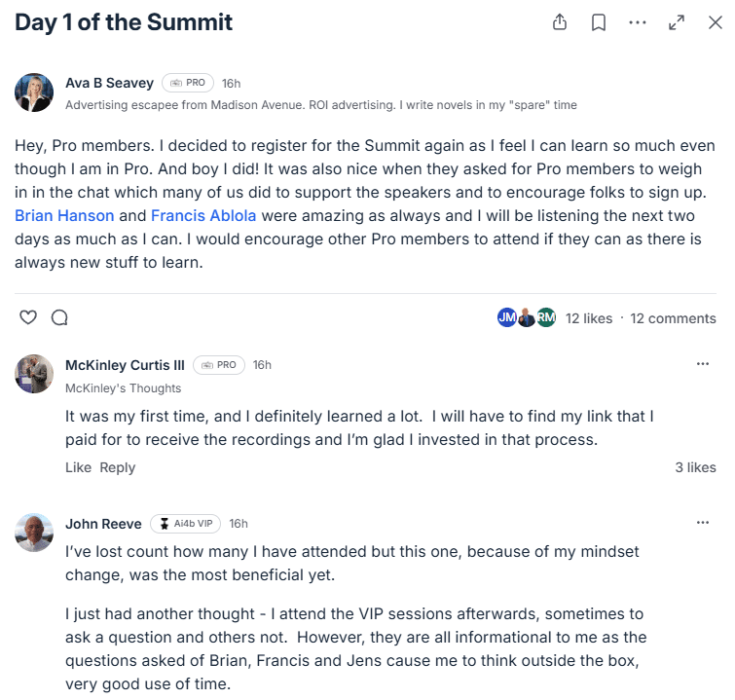Open the post's more options menu

pyautogui.click(x=638, y=22)
